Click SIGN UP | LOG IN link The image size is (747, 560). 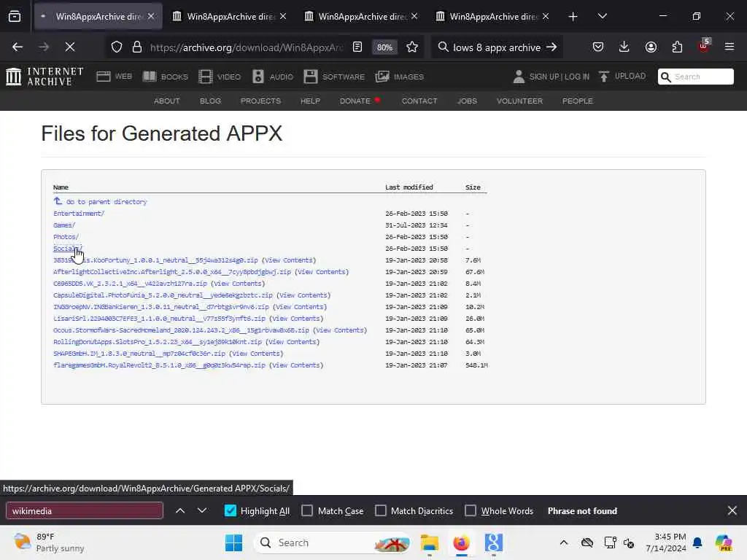click(x=560, y=77)
